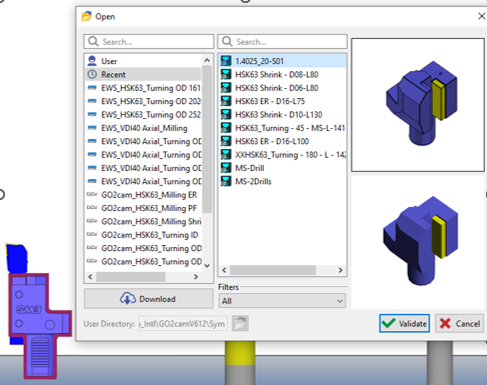Click the file list horizontal scrollbar thumb

click(x=273, y=270)
